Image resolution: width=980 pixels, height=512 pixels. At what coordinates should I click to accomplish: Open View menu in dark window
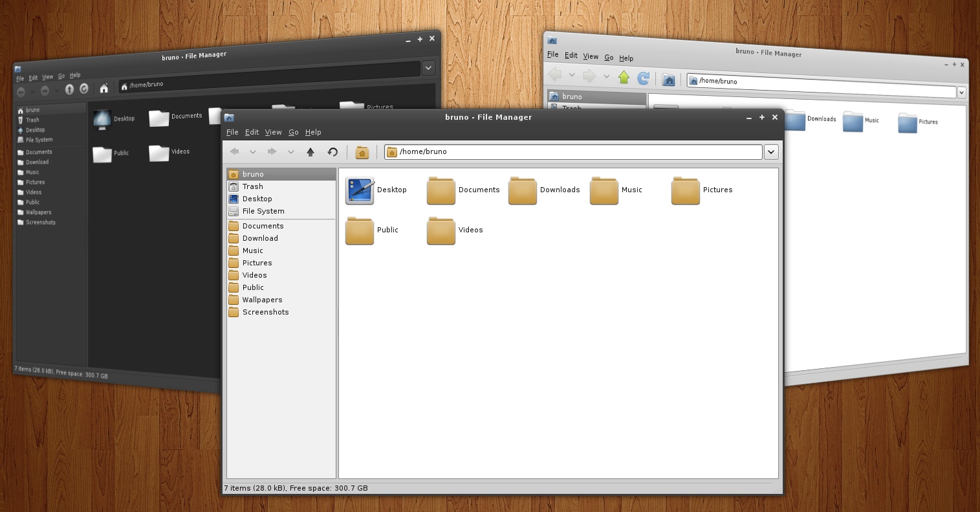point(48,77)
